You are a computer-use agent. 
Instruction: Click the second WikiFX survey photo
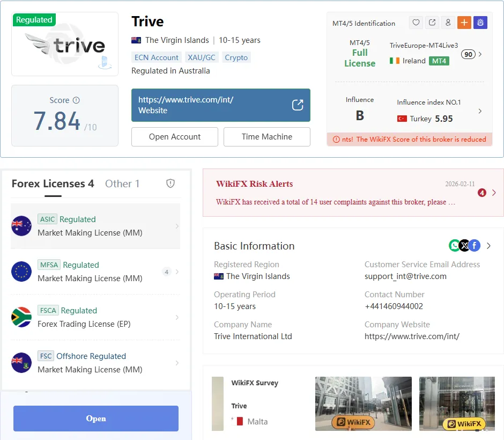[x=457, y=404]
